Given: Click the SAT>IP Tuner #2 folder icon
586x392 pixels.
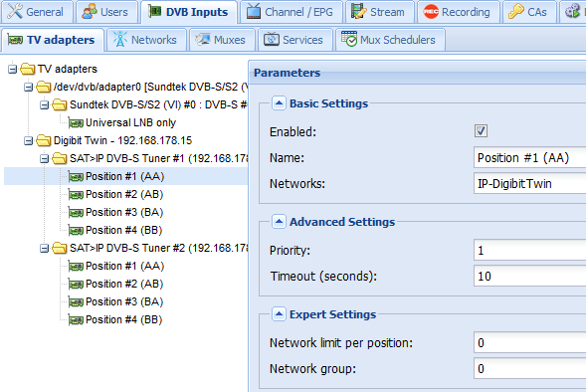Looking at the screenshot, I should pos(60,248).
